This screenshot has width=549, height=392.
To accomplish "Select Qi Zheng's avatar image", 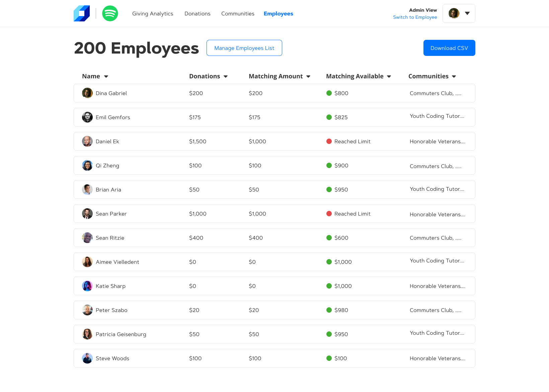I will point(87,165).
